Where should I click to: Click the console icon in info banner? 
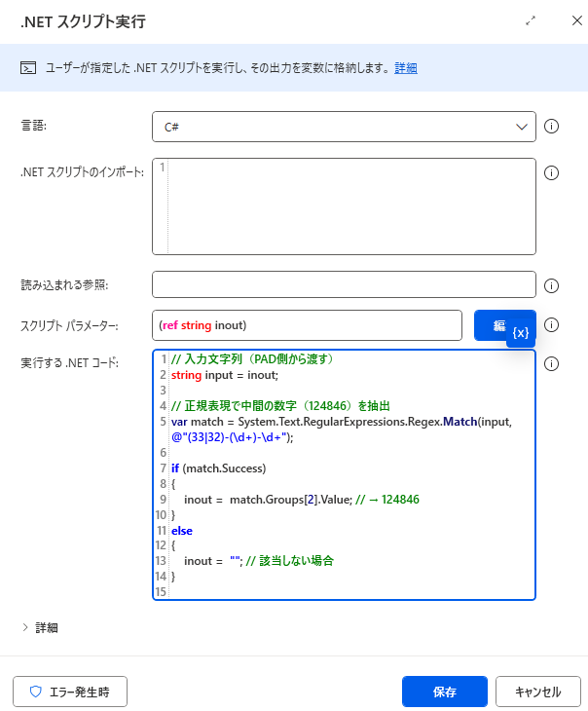(28, 68)
